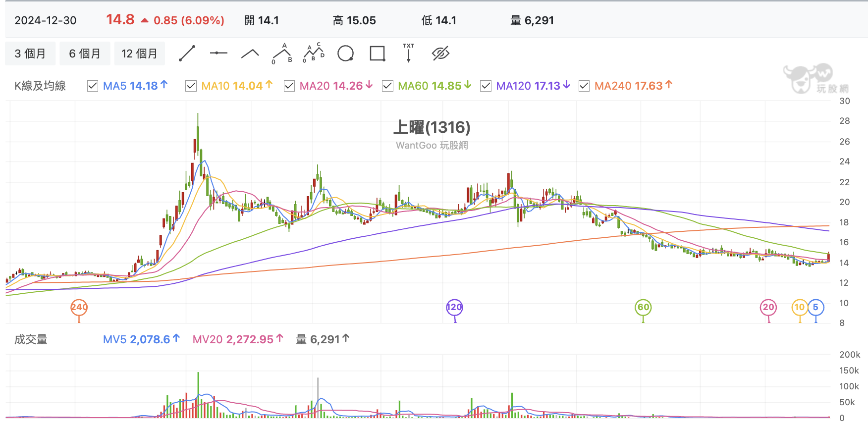The width and height of the screenshot is (868, 426).
Task: Uncheck the MA60 moving average checkbox
Action: [387, 86]
